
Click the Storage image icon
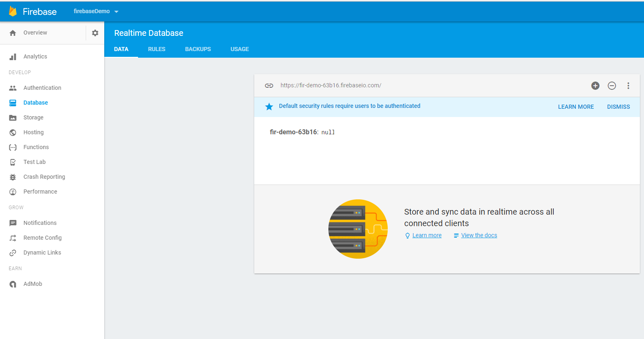pos(13,118)
